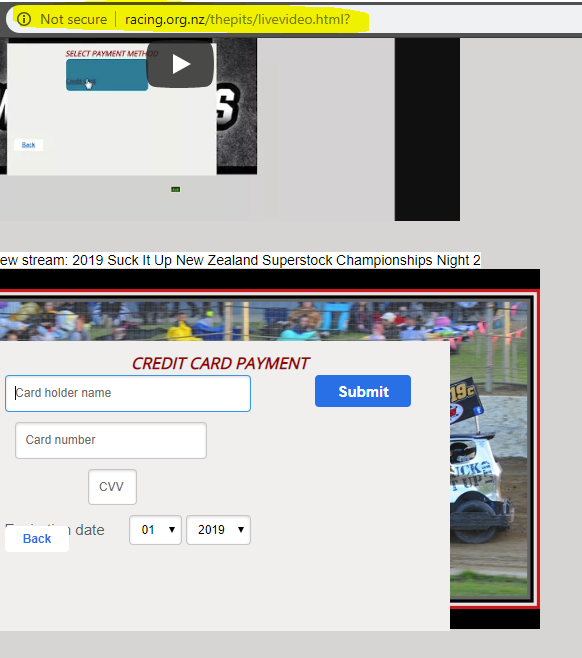Open the expiration year dropdown showing 2019
This screenshot has width=582, height=658.
click(x=219, y=530)
